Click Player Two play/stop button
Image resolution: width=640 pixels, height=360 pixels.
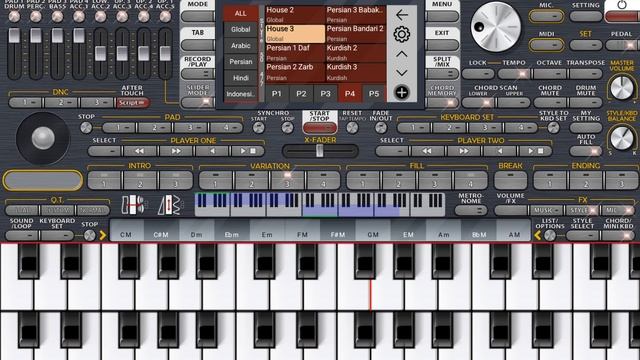pos(535,151)
